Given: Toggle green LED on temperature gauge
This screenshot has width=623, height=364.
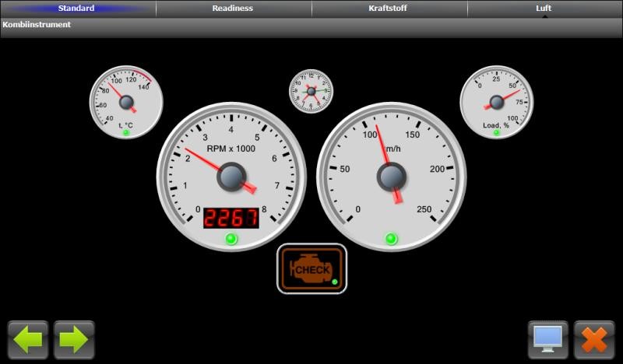Looking at the screenshot, I should (x=126, y=133).
